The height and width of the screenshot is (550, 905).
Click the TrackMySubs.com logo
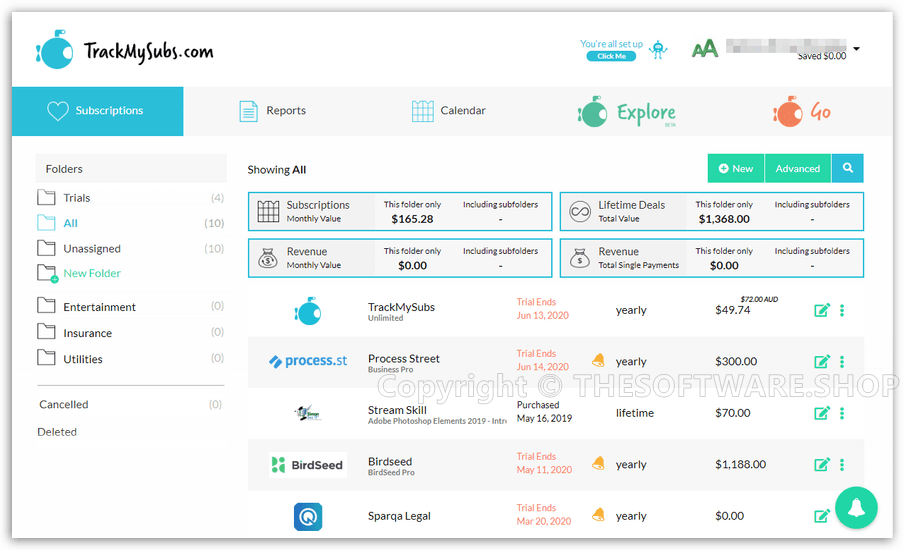125,49
